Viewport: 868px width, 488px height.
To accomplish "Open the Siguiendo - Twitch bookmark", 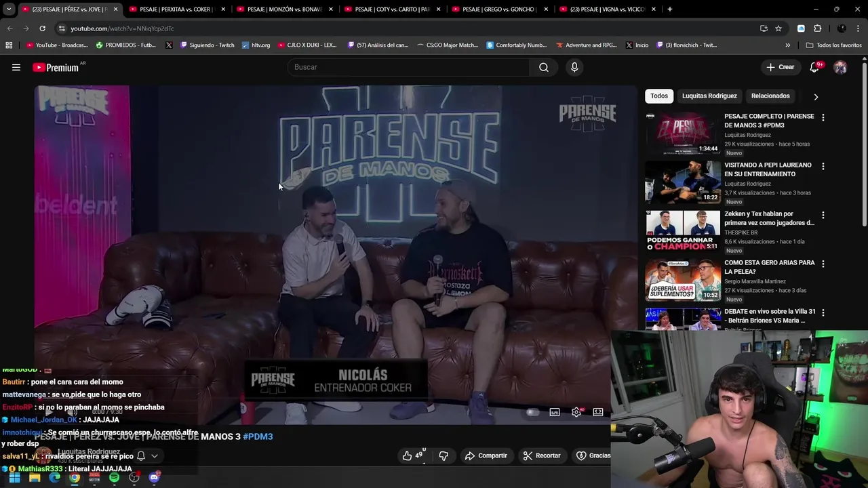I will coord(207,45).
